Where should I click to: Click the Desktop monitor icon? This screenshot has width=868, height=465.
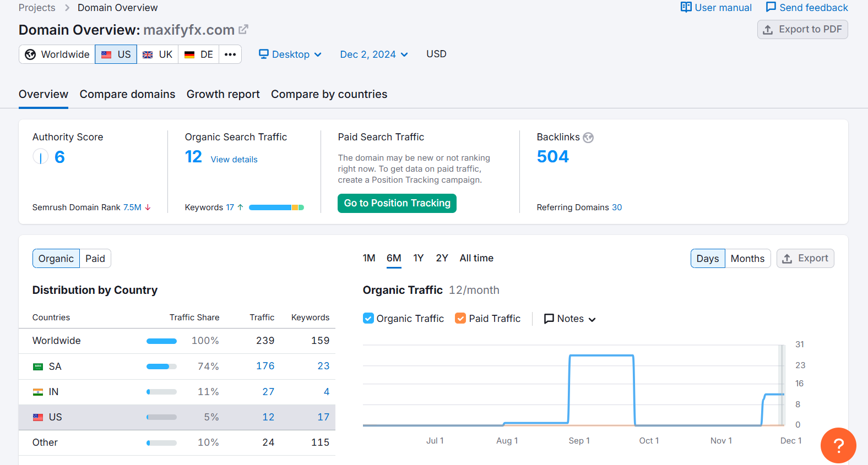click(x=264, y=54)
